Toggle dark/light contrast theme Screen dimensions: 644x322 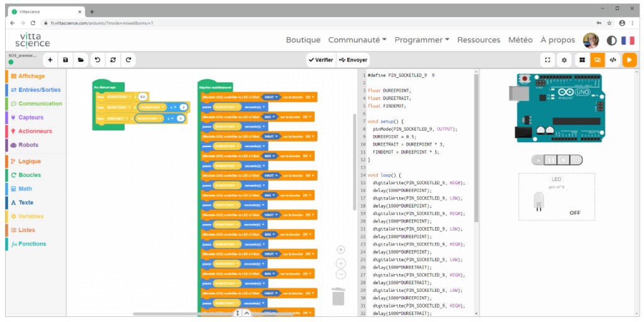tap(611, 40)
